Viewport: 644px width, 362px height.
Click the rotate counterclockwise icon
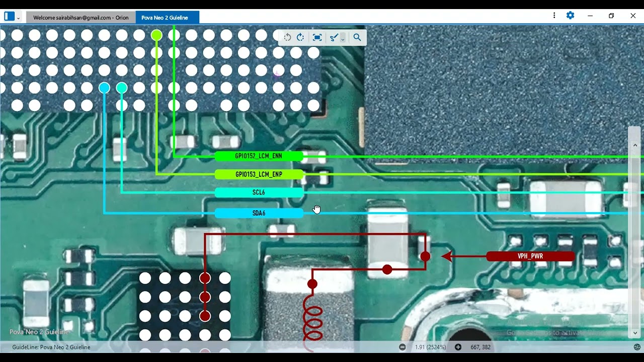[287, 37]
